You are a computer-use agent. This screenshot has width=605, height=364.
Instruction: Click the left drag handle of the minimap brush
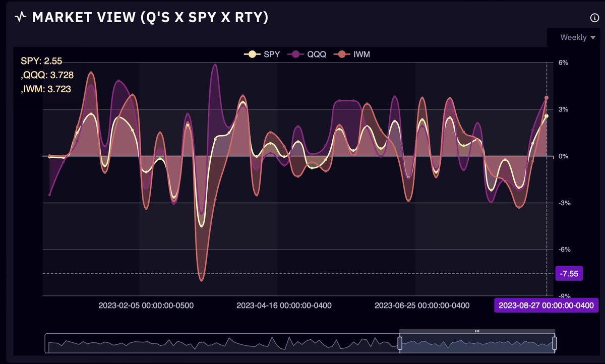click(399, 342)
